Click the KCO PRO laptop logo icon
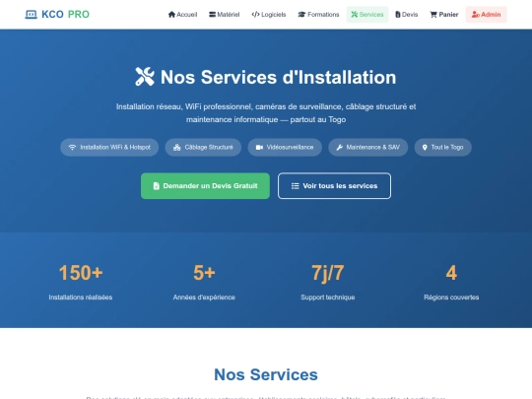The width and height of the screenshot is (532, 399). click(32, 14)
